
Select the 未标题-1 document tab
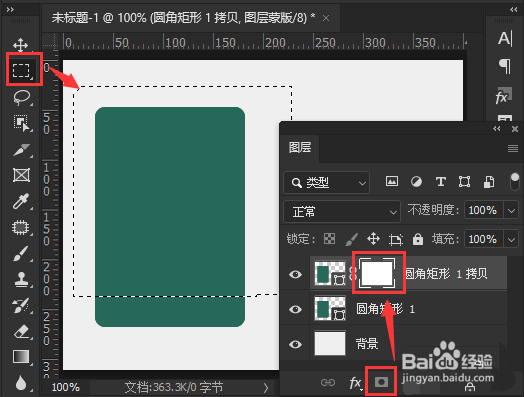[183, 17]
